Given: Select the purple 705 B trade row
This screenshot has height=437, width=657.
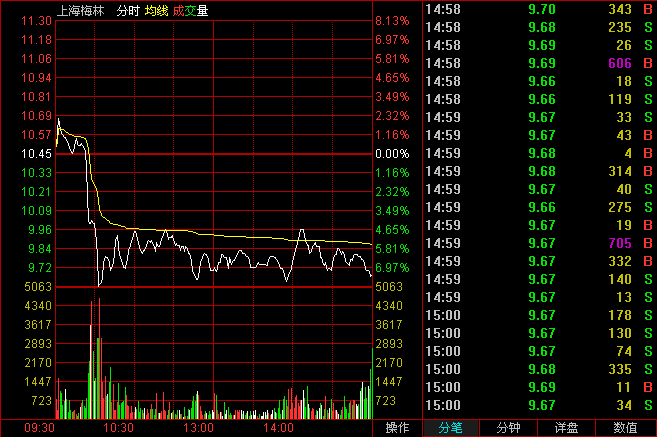Looking at the screenshot, I should [540, 243].
